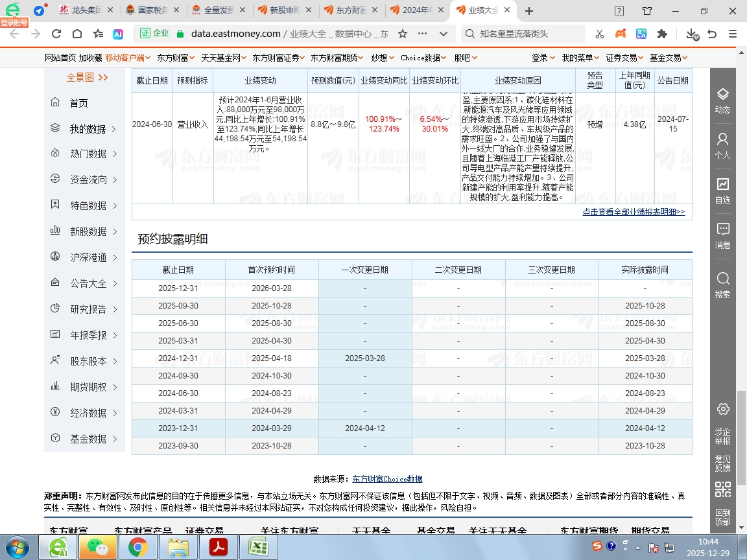
Task: Open the 自选 watchlist sidebar icon
Action: [723, 191]
